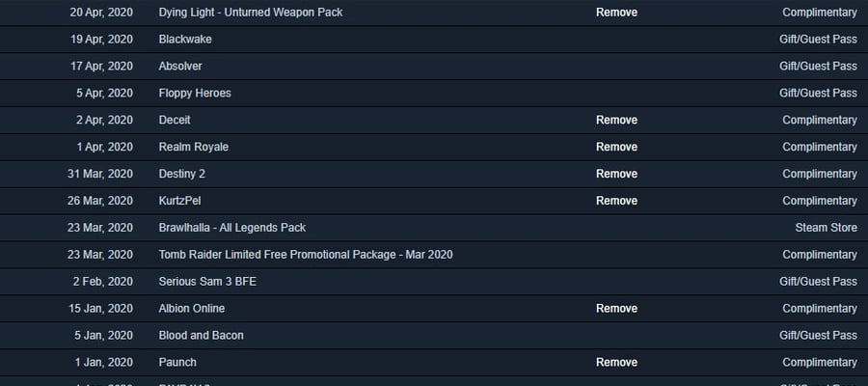Remove the KurtzPel license entry
This screenshot has height=386, width=868.
click(x=616, y=201)
